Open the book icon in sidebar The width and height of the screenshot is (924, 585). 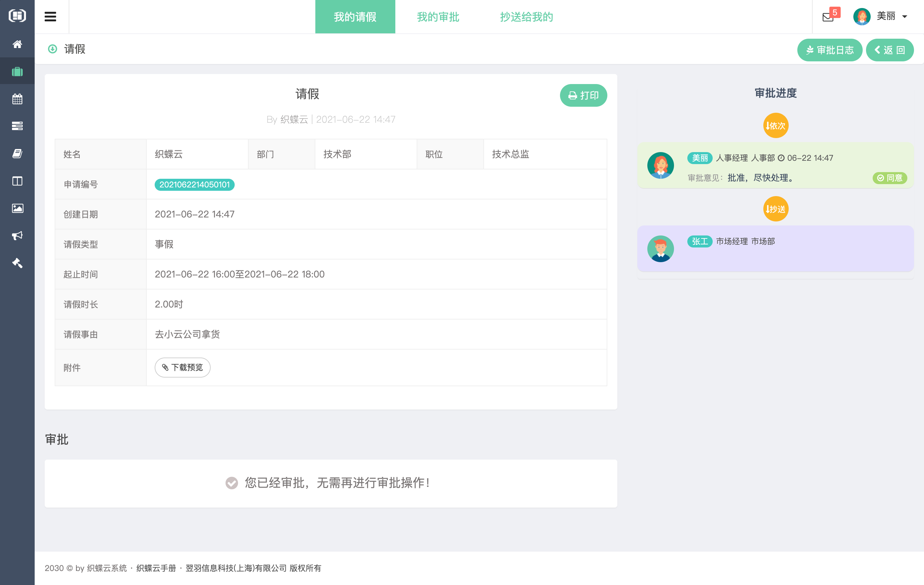pos(17,153)
